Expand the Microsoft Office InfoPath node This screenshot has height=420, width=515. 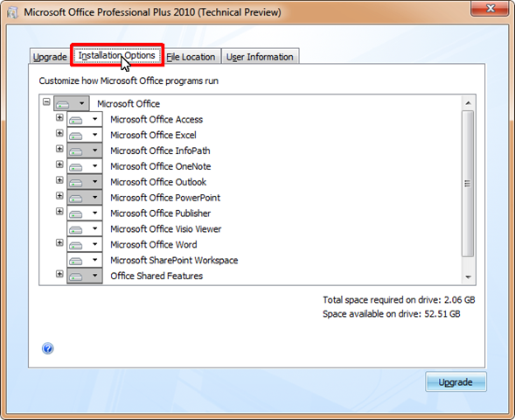pyautogui.click(x=59, y=149)
